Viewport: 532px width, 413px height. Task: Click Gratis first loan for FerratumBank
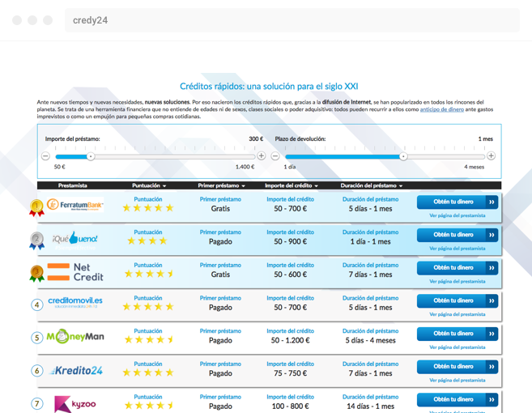pos(220,209)
